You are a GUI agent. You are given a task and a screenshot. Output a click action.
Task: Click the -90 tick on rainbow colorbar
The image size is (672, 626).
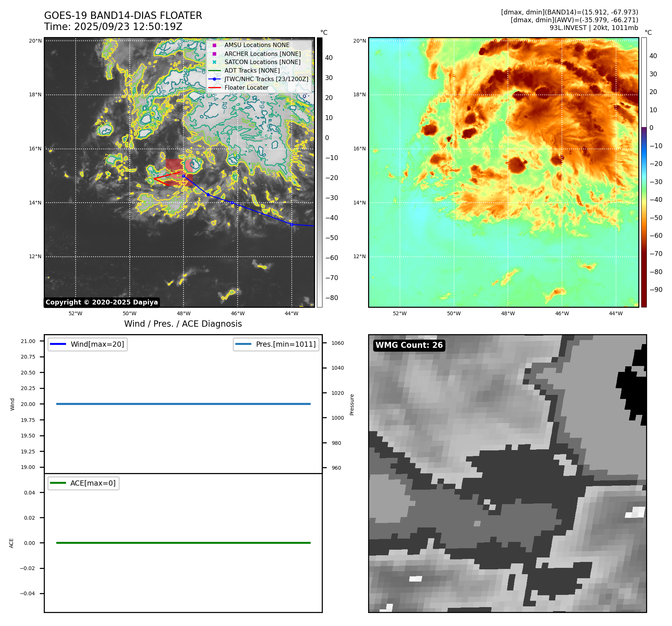[656, 289]
